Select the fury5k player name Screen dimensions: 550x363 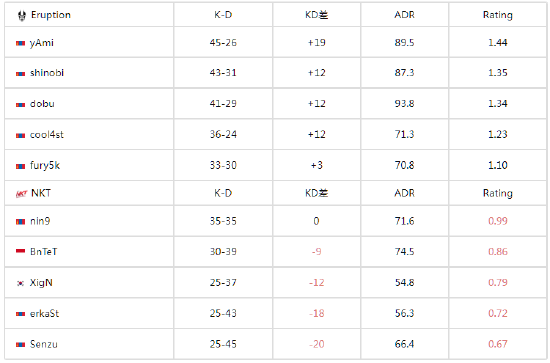pyautogui.click(x=45, y=165)
